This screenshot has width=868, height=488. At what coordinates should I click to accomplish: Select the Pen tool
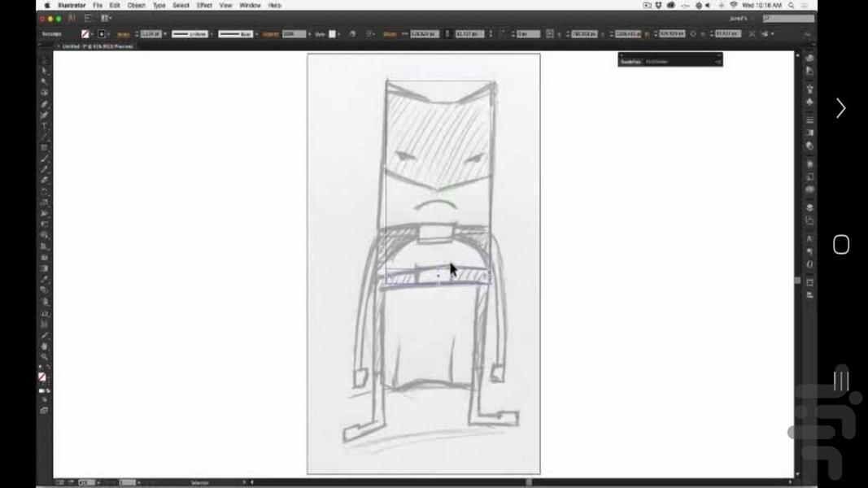click(44, 104)
